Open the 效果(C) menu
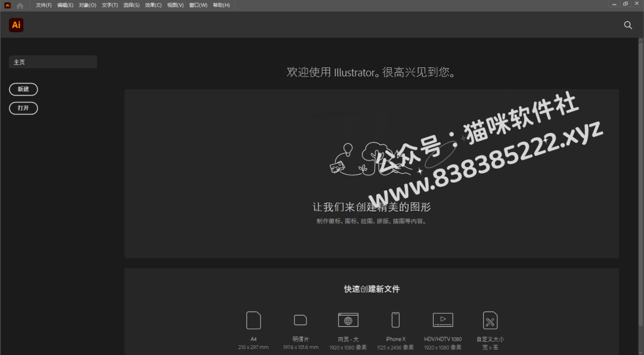The width and height of the screenshot is (644, 355). [x=153, y=5]
